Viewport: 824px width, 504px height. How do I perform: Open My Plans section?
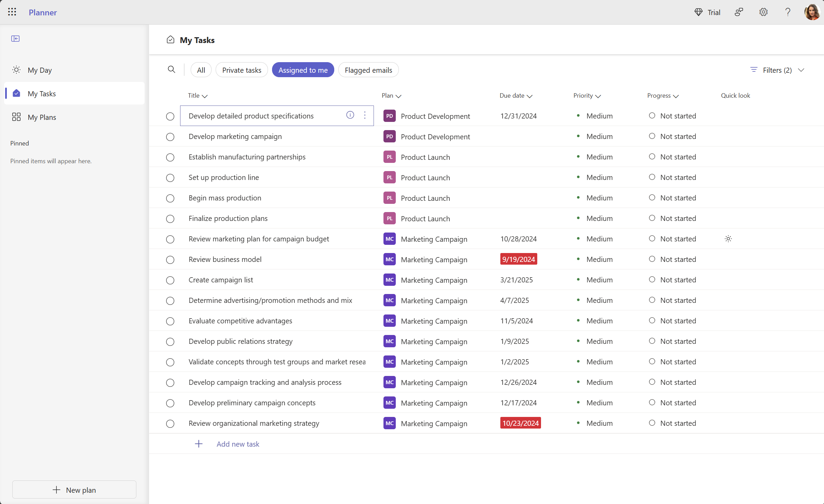pyautogui.click(x=41, y=117)
